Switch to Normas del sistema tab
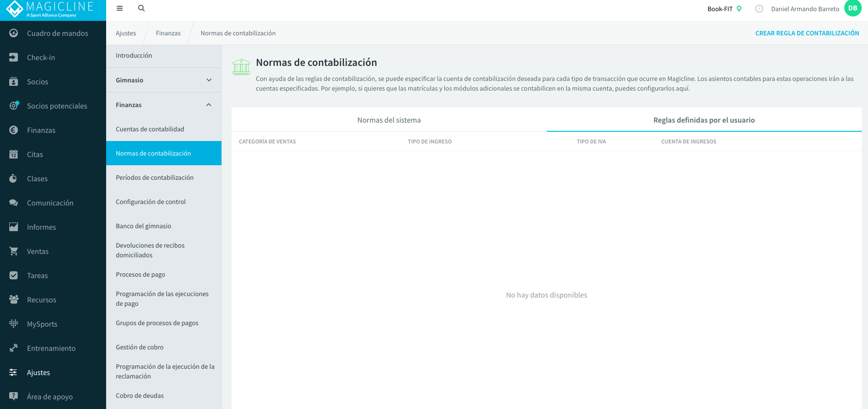 [389, 120]
